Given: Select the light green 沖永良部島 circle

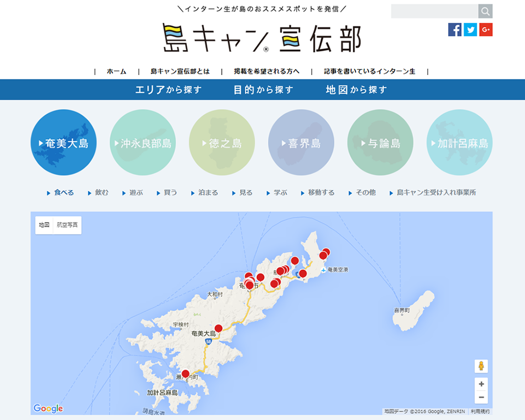Looking at the screenshot, I should point(143,143).
